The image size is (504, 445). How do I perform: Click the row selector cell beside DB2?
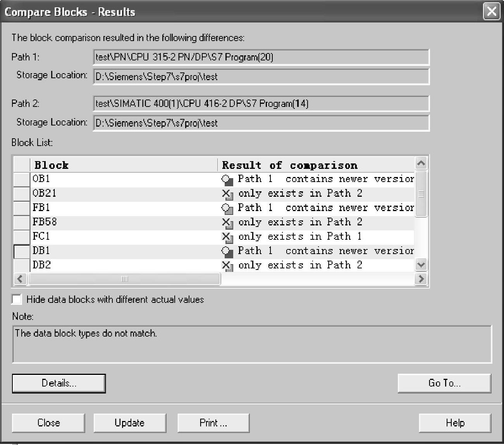(22, 265)
